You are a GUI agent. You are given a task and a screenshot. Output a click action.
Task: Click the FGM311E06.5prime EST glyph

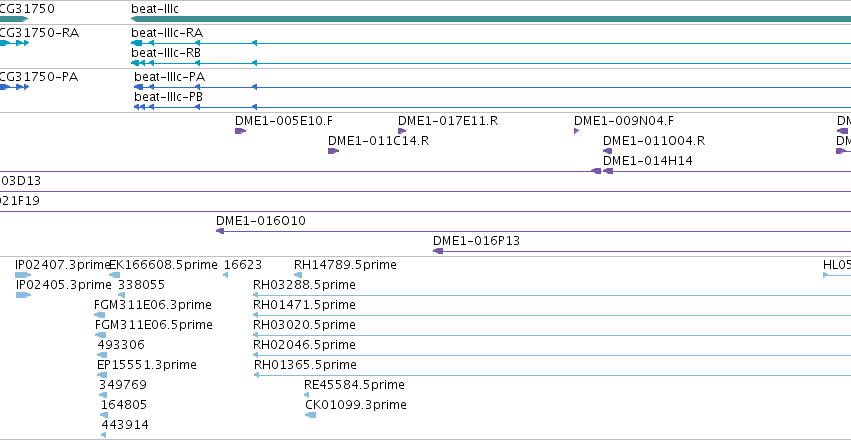[100, 335]
